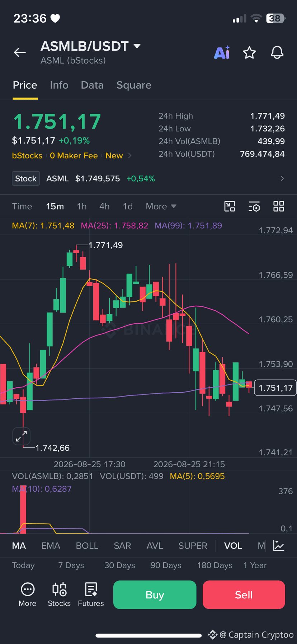Open the bStocks label link
This screenshot has height=644, width=297.
(27, 156)
